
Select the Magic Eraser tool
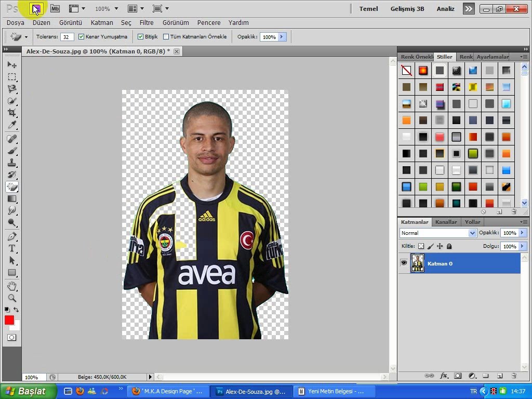pyautogui.click(x=12, y=187)
